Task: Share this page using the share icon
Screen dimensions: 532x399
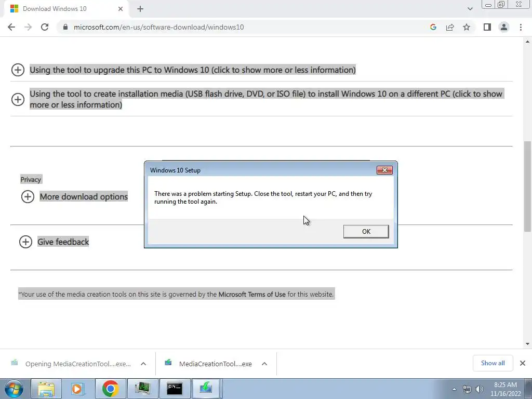Action: click(x=450, y=27)
